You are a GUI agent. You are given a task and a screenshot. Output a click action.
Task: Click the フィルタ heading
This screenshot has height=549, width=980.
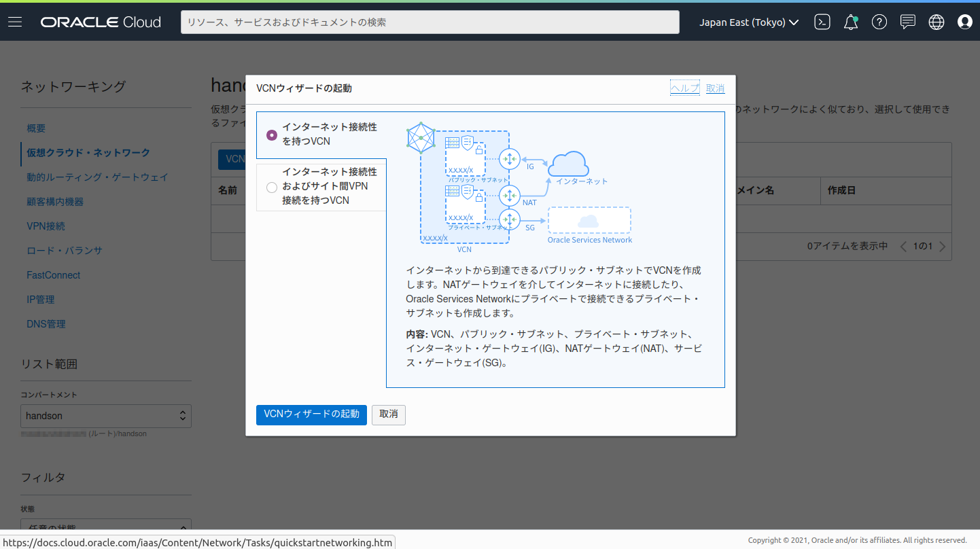coord(43,478)
